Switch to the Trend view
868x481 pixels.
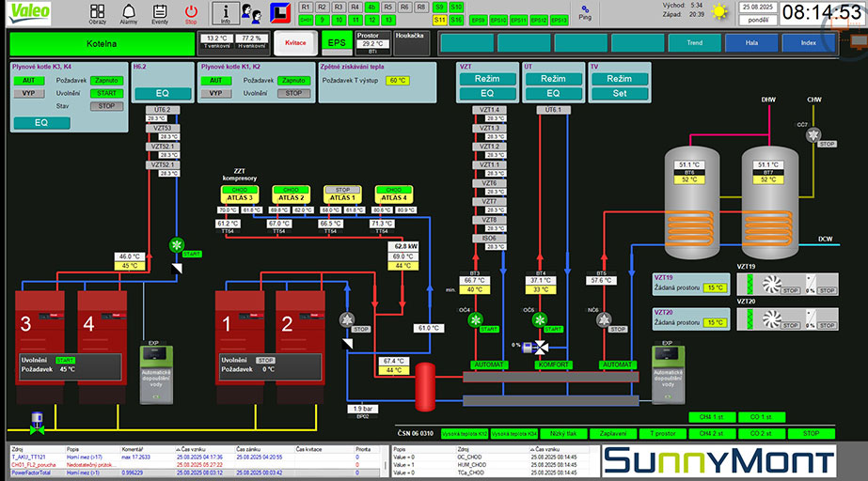695,42
